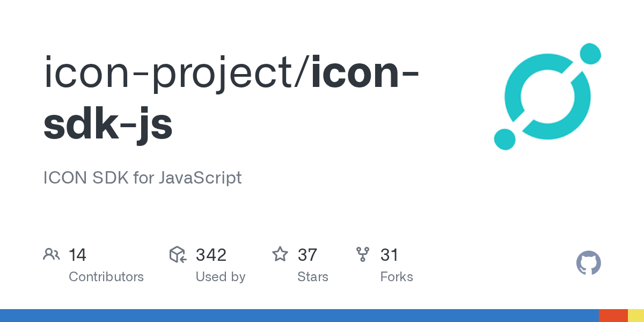Image resolution: width=644 pixels, height=322 pixels.
Task: Click the Stars star icon
Action: pos(280,254)
